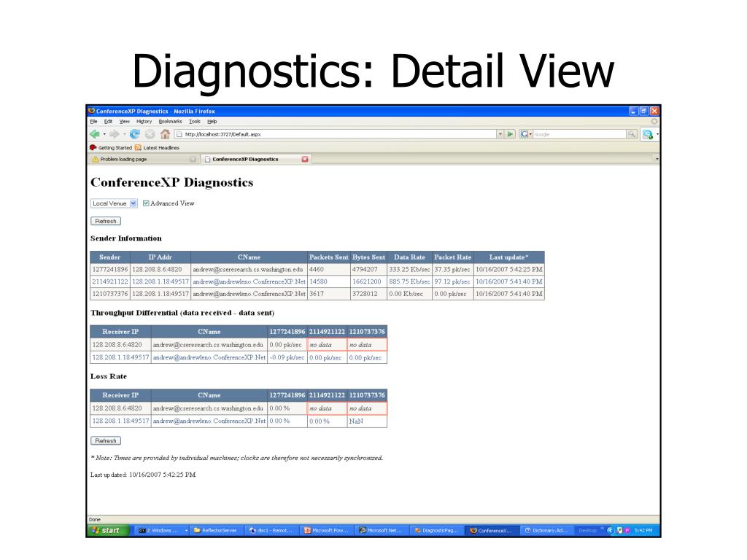Select the ConferenceX Firefox taskbar item
This screenshot has height=560, width=747.
[492, 530]
